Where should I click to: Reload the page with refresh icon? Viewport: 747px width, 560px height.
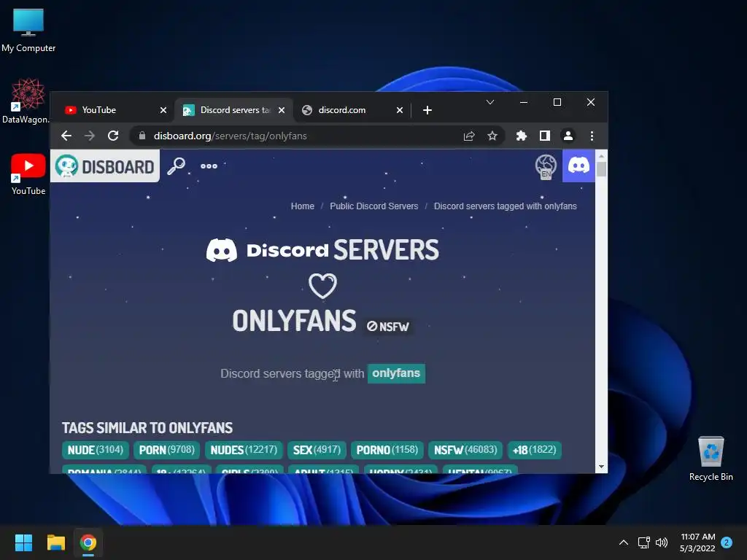coord(113,136)
